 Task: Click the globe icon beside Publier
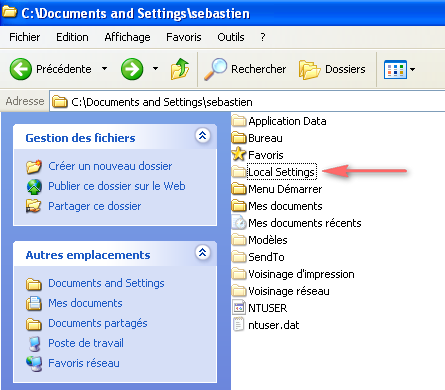point(34,187)
